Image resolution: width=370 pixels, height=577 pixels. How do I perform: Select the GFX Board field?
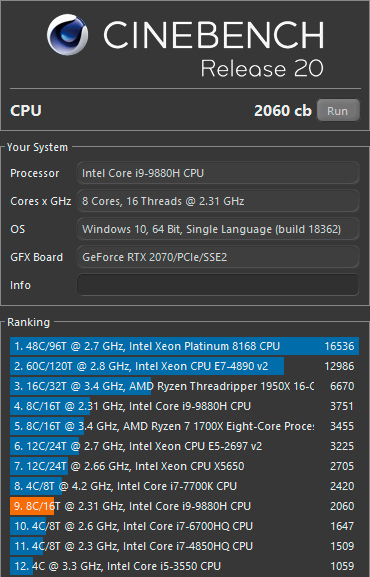click(218, 257)
